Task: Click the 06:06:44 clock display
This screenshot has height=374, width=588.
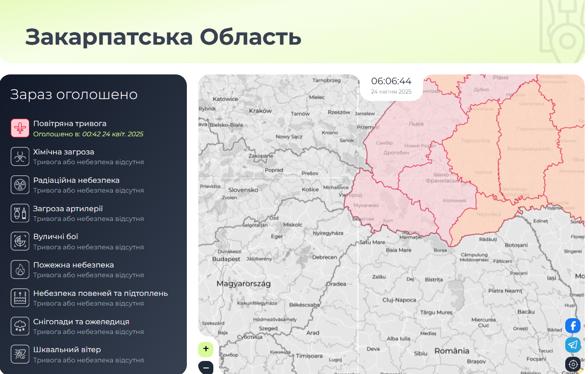Action: (x=391, y=81)
